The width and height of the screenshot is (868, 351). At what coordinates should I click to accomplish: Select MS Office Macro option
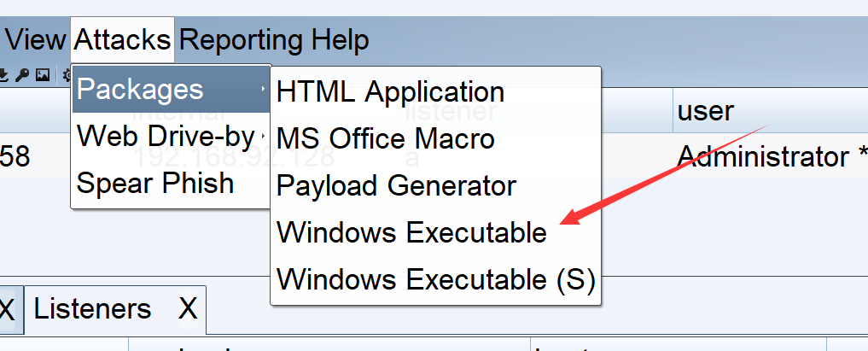coord(386,138)
